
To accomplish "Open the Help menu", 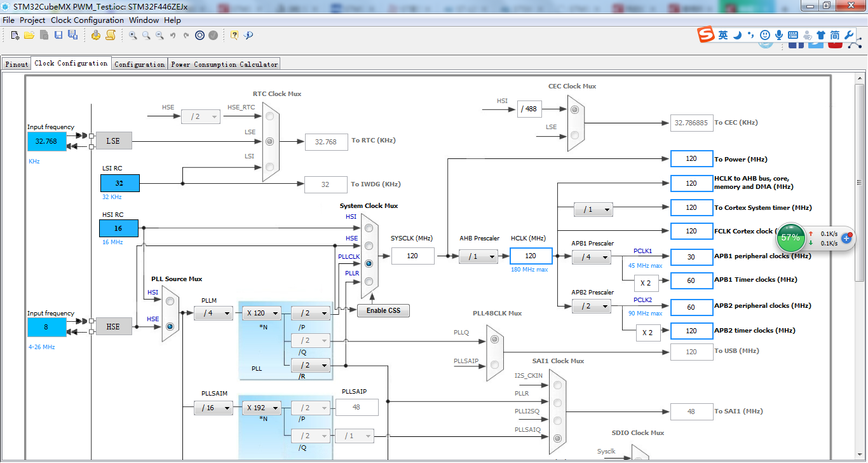I will coord(172,20).
